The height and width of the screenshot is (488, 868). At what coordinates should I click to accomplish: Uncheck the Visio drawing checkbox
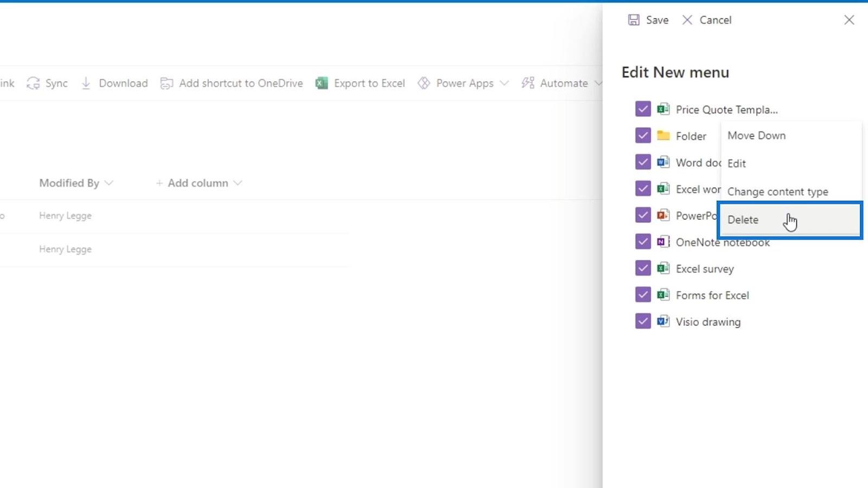pos(643,322)
